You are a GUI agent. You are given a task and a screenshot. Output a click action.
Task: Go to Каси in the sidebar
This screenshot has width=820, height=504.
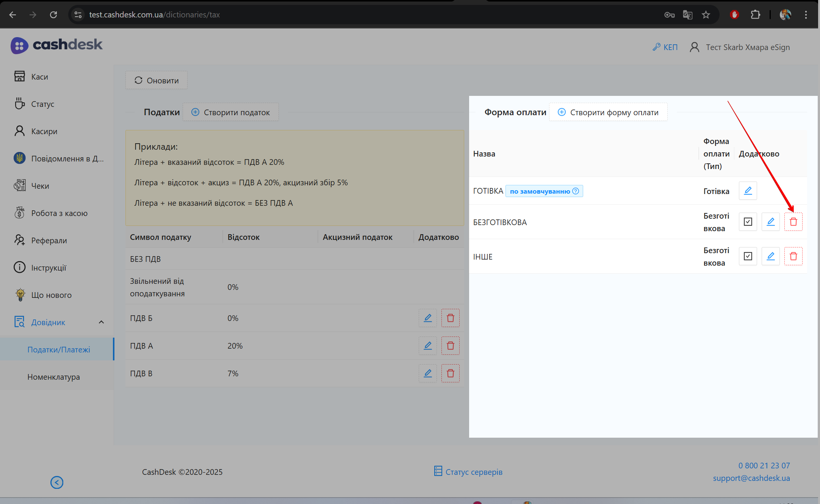[x=39, y=77]
